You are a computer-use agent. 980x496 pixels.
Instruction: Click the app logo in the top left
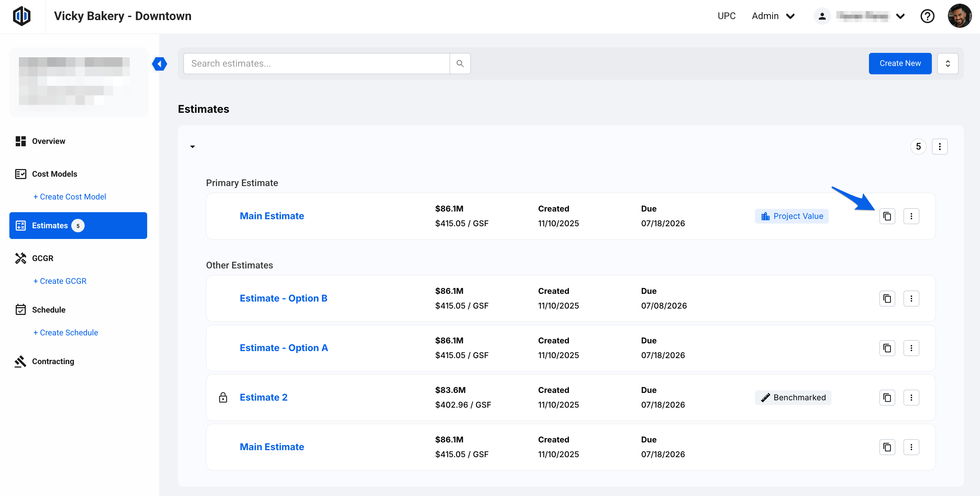click(x=22, y=16)
